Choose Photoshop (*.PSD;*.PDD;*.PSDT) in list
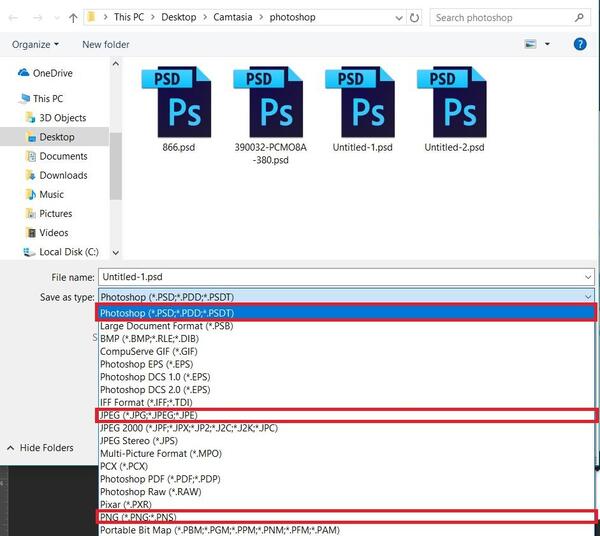The image size is (600, 536). pos(346,313)
